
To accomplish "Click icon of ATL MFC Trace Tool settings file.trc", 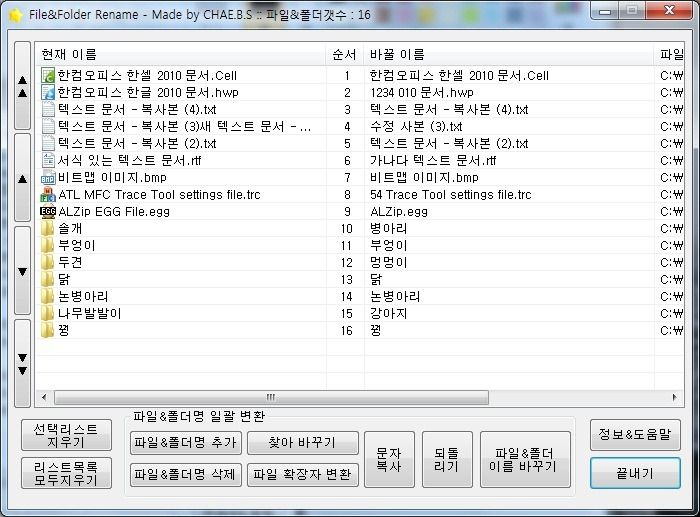I will 48,195.
